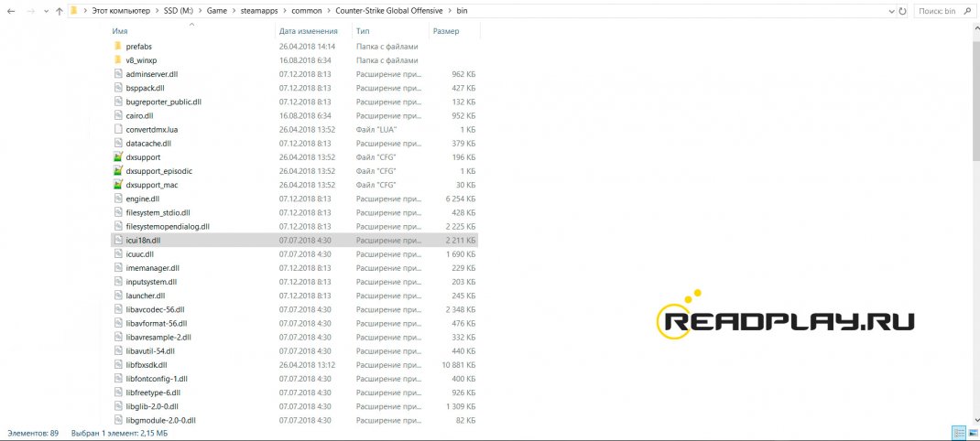Select icui18n.dll file icon
Viewport: 980px width, 441px height.
[117, 240]
